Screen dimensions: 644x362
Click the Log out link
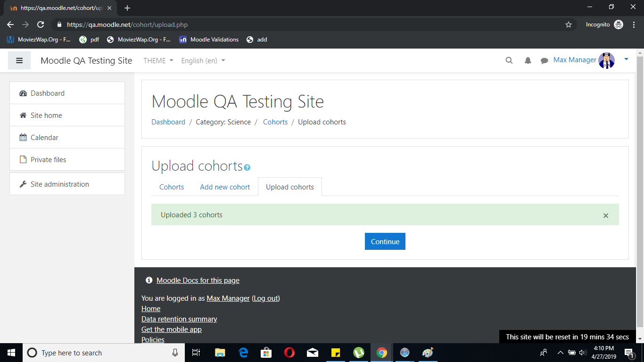click(x=266, y=298)
